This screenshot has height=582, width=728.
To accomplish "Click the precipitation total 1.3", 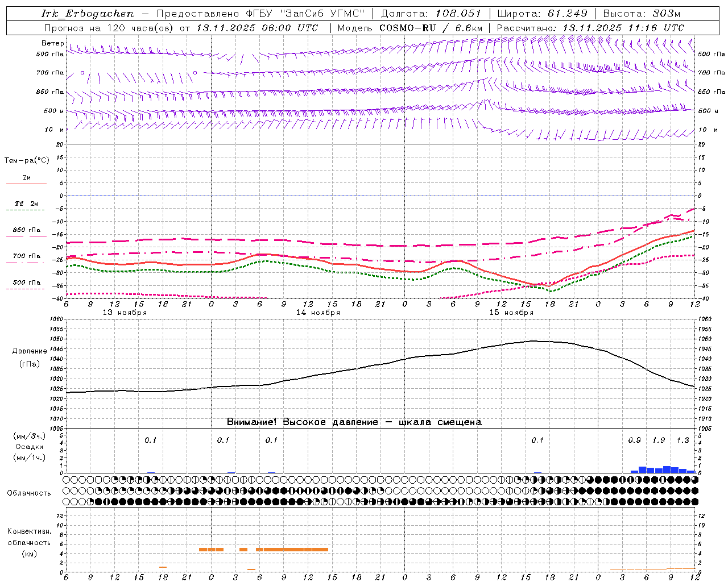I will (x=682, y=440).
